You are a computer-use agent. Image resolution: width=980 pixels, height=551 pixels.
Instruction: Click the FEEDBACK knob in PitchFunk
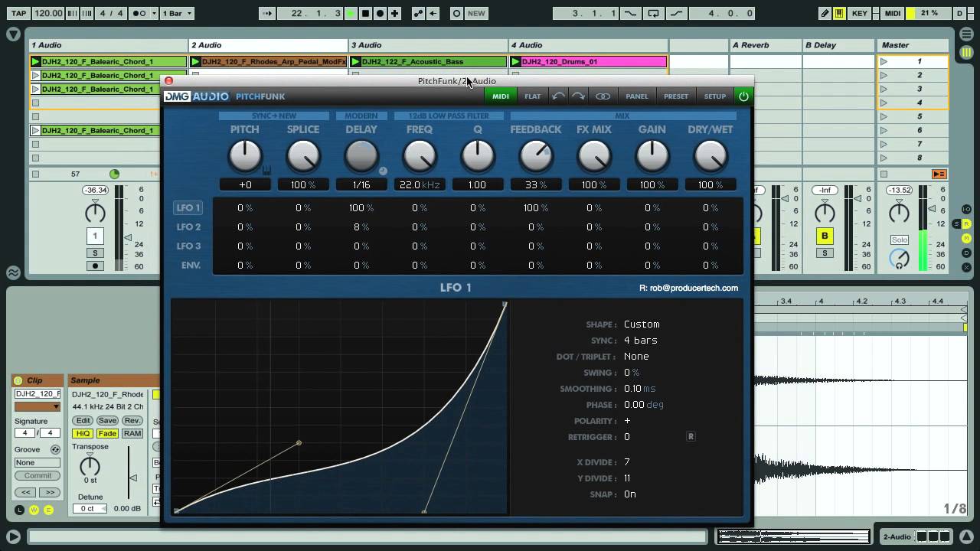[536, 156]
